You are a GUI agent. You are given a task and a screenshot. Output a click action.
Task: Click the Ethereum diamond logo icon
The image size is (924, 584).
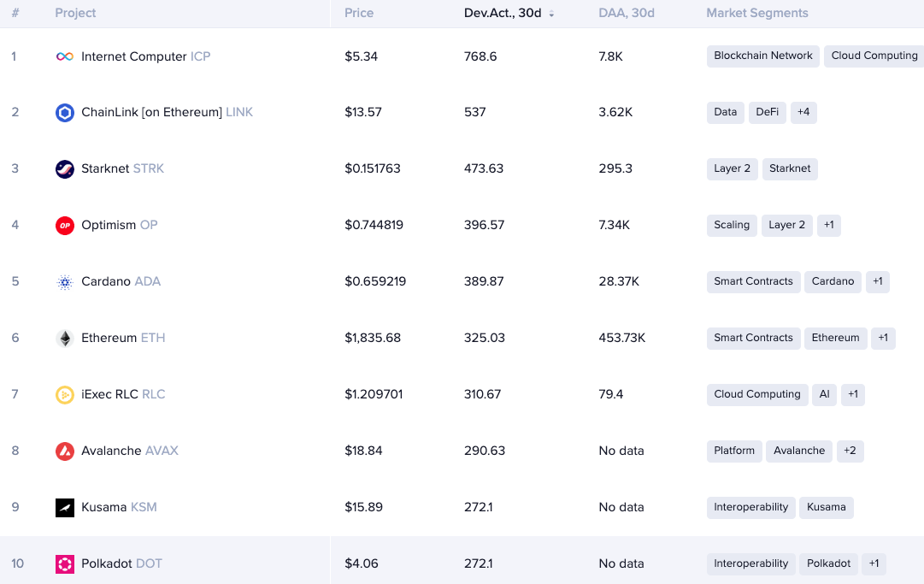pyautogui.click(x=65, y=339)
